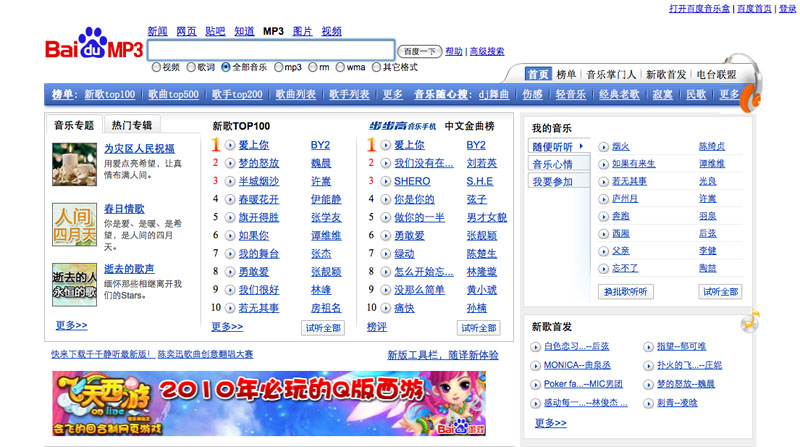Expand 更多>> under 新歌首发
Image resolution: width=800 pixels, height=447 pixels.
click(551, 423)
